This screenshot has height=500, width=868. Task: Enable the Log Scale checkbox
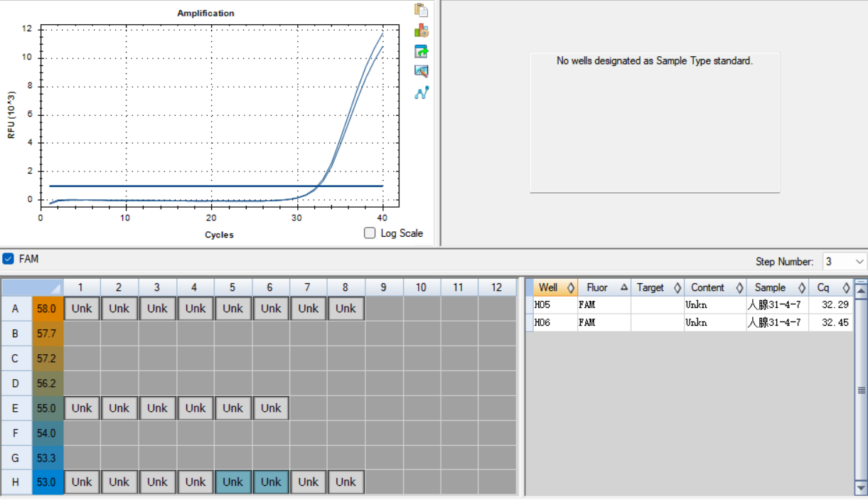(370, 233)
